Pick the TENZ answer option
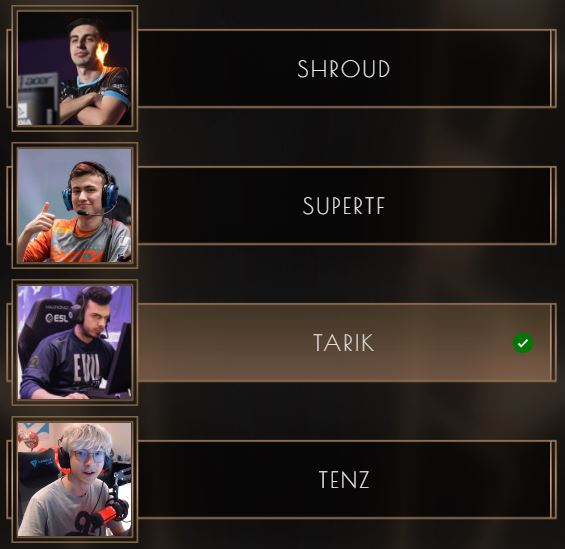565x549 pixels. coord(344,479)
